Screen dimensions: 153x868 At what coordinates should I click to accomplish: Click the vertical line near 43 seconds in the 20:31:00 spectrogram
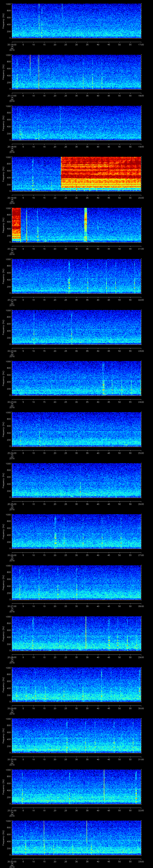click(104, 786)
